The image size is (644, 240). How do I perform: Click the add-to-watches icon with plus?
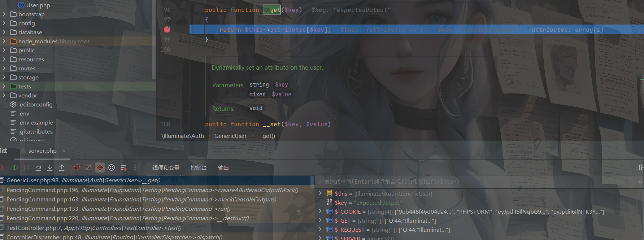[x=123, y=167]
